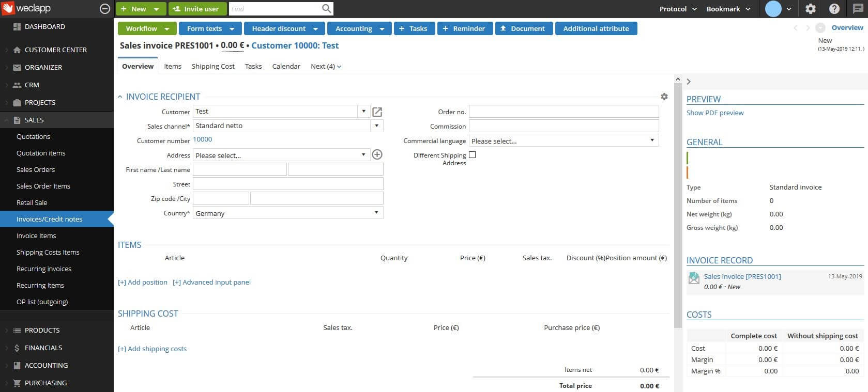Open settings gear in top bar

[811, 9]
